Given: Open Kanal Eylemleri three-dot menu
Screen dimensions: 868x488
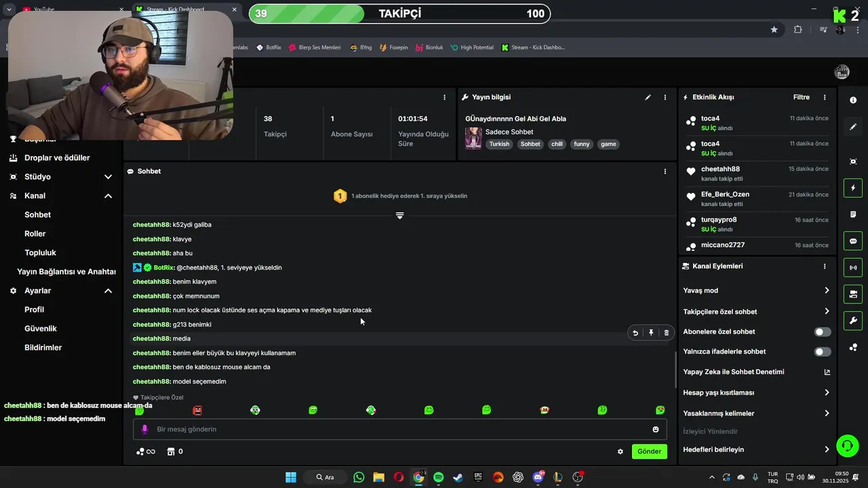Looking at the screenshot, I should click(825, 266).
